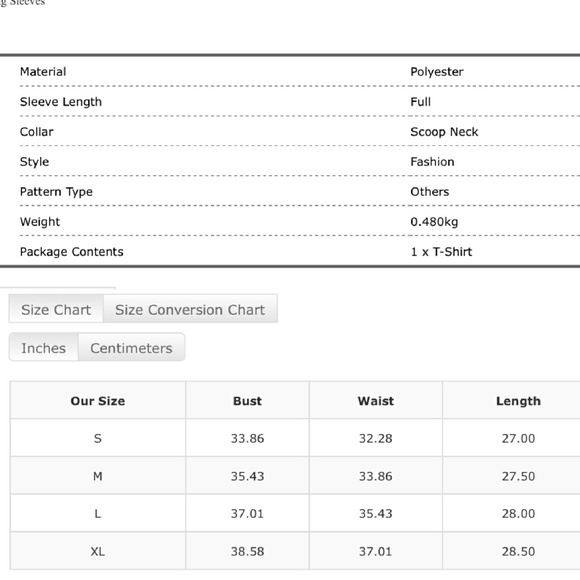
Task: Click the 1 x T-Shirt value
Action: point(441,252)
